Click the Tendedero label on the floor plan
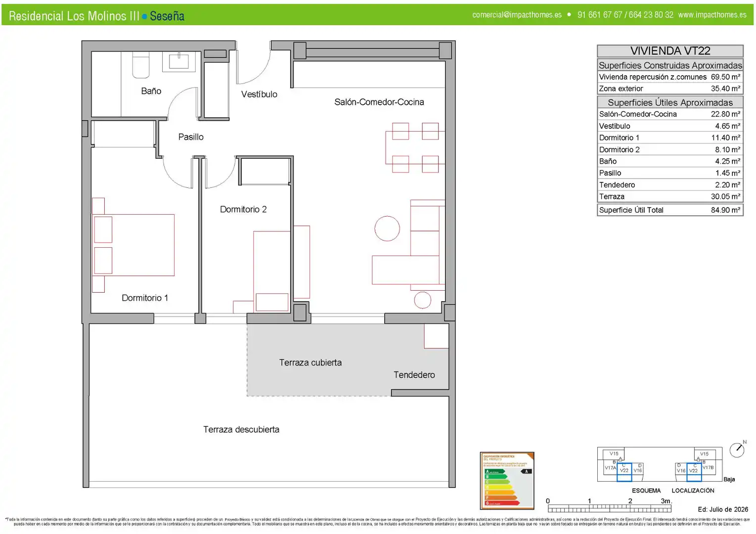Screen dimensions: 756x534 point(414,375)
